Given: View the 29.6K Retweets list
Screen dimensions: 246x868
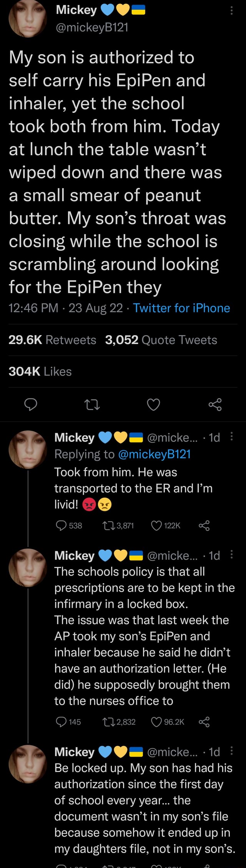Looking at the screenshot, I should click(50, 339).
